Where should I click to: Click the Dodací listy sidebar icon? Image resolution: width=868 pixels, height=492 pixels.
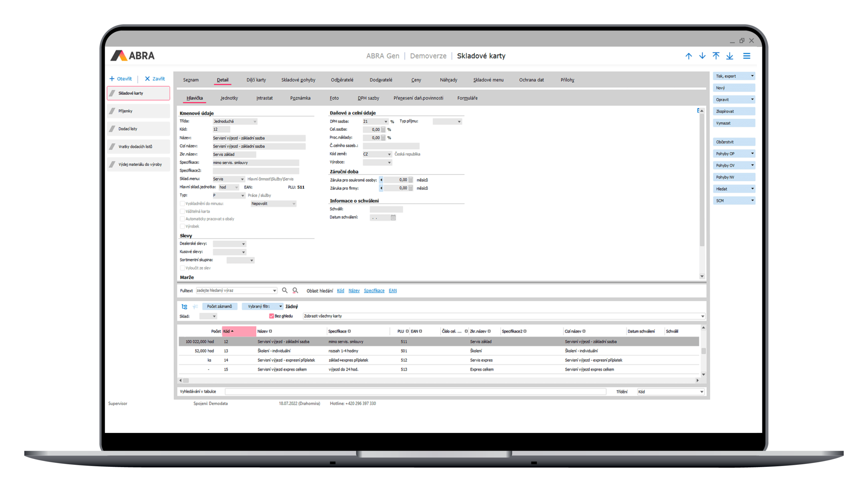click(x=113, y=129)
